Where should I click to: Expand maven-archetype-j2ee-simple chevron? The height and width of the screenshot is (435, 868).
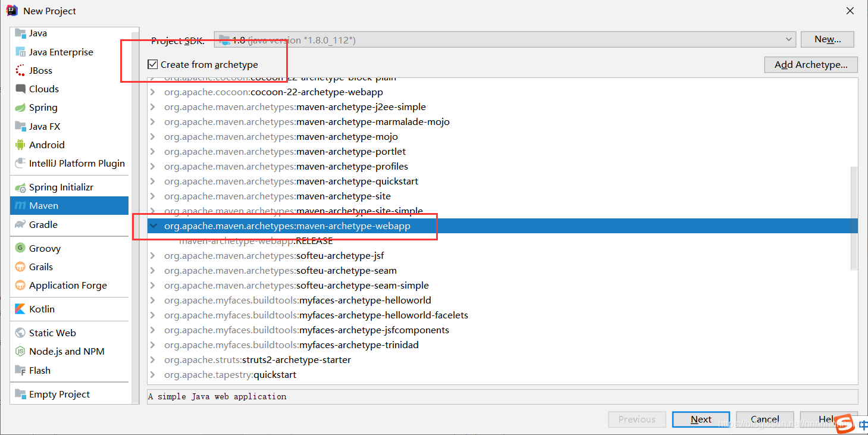tap(153, 107)
